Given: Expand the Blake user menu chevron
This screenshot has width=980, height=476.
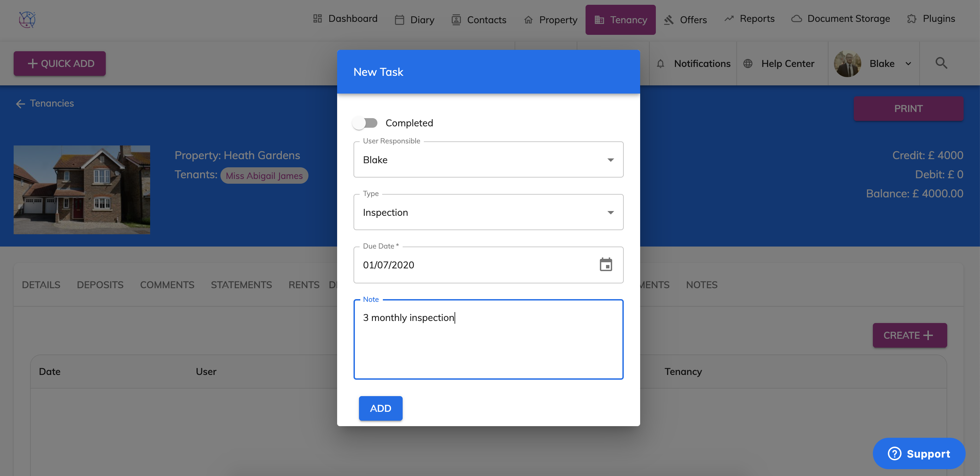Looking at the screenshot, I should click(908, 64).
